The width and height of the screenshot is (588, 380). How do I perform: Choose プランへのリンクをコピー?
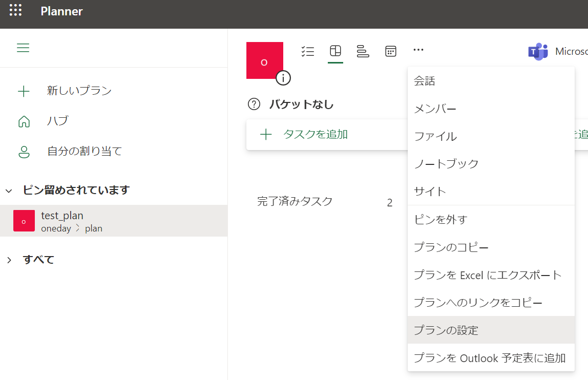pyautogui.click(x=491, y=302)
